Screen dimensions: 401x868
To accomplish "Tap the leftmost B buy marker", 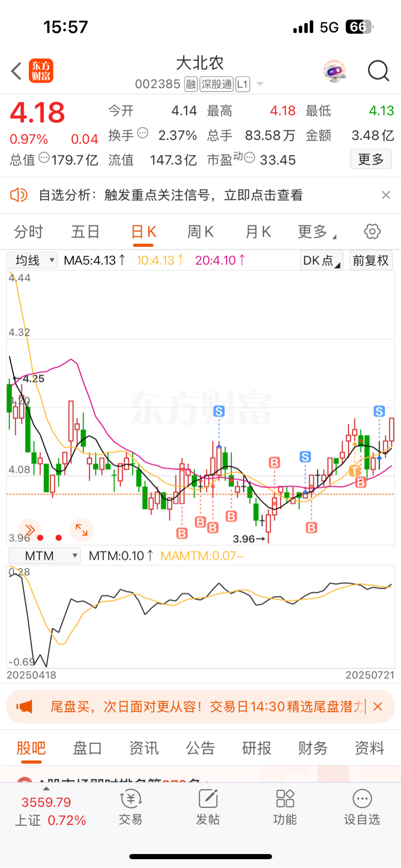I will coord(182,533).
